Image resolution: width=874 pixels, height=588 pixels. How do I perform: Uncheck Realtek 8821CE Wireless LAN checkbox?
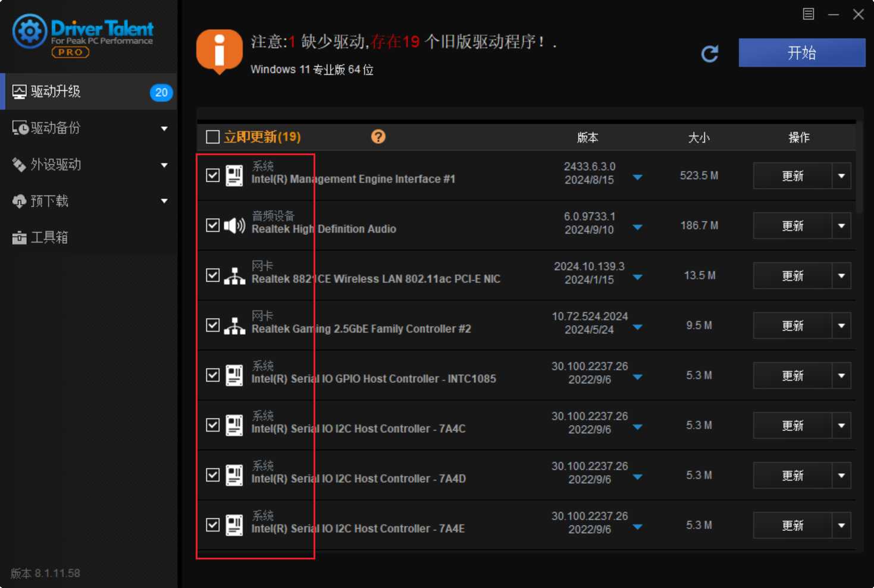pos(212,275)
